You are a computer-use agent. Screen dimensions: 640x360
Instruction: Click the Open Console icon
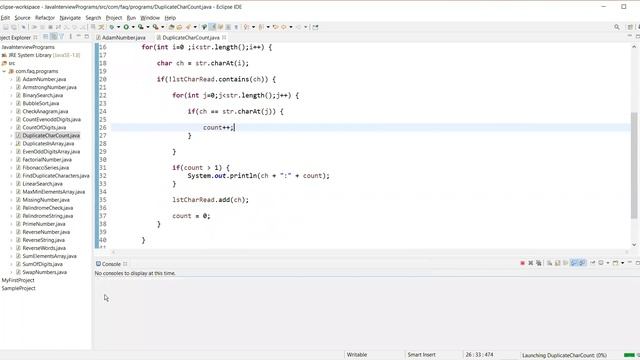pyautogui.click(x=616, y=263)
